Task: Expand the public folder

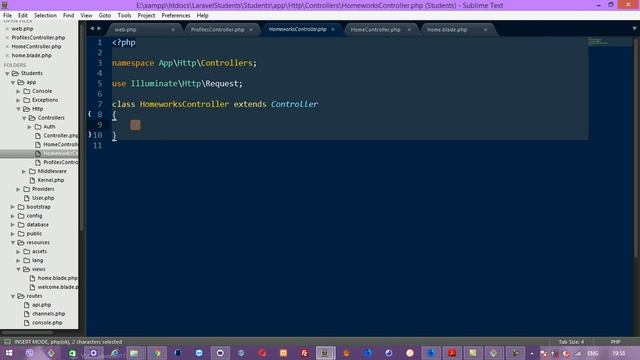Action: click(13, 234)
